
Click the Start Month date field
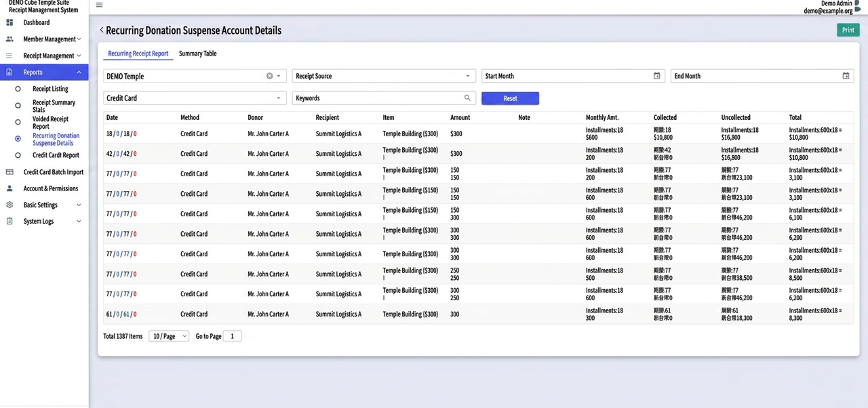572,76
